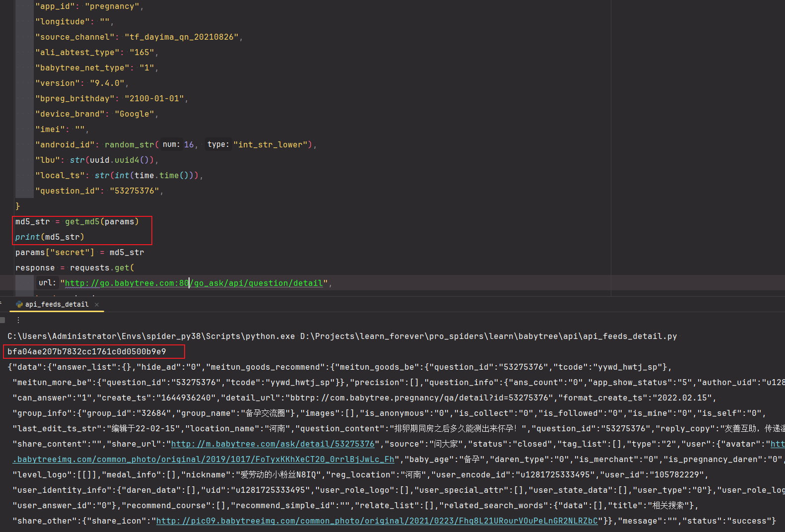Click the str(uuid.uuid4()) expression
This screenshot has width=785, height=532.
[x=112, y=160]
